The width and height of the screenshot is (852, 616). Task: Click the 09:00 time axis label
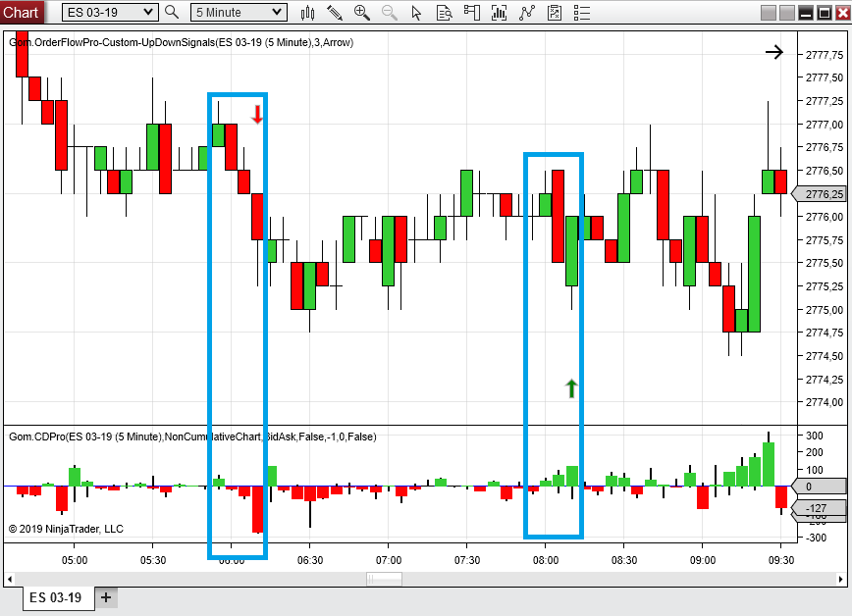(703, 560)
